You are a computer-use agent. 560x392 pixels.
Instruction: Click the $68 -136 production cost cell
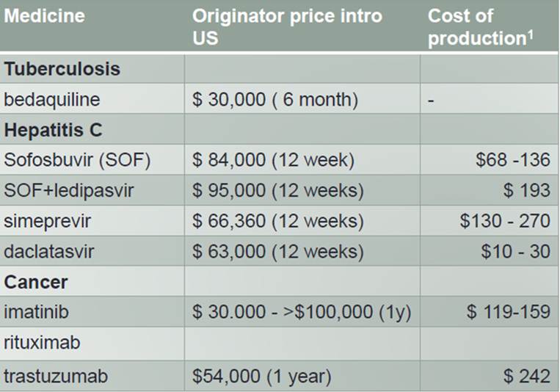[512, 161]
